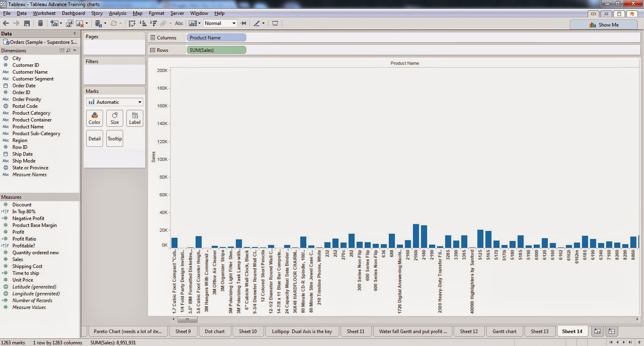
Task: Sort bars ascending via toolbar icon
Action: click(142, 23)
